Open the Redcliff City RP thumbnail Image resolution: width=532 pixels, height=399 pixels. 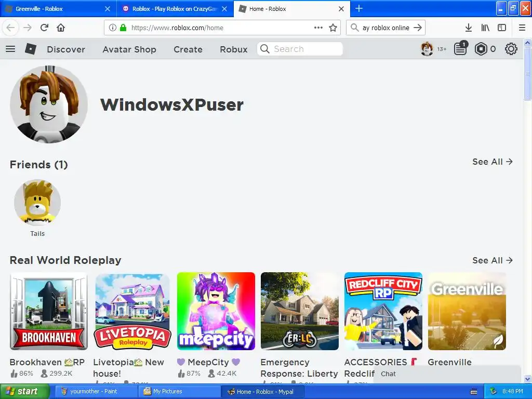pyautogui.click(x=383, y=311)
